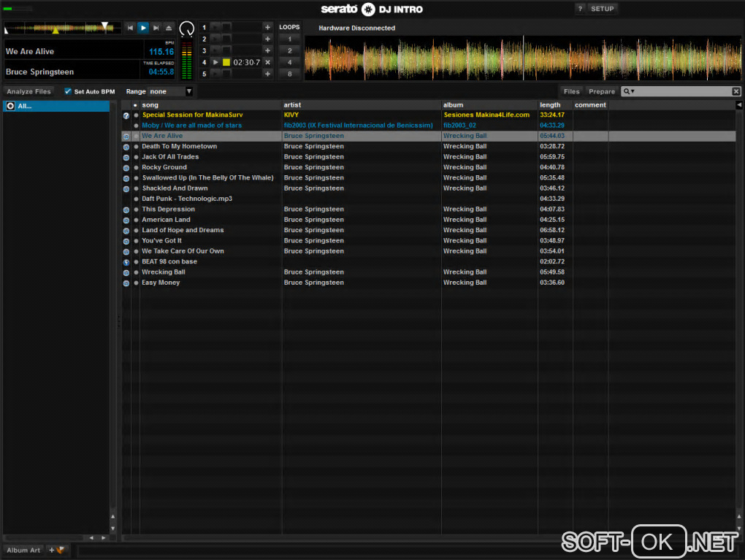Open the Range dropdown
Image resolution: width=745 pixels, height=560 pixels.
tap(189, 91)
